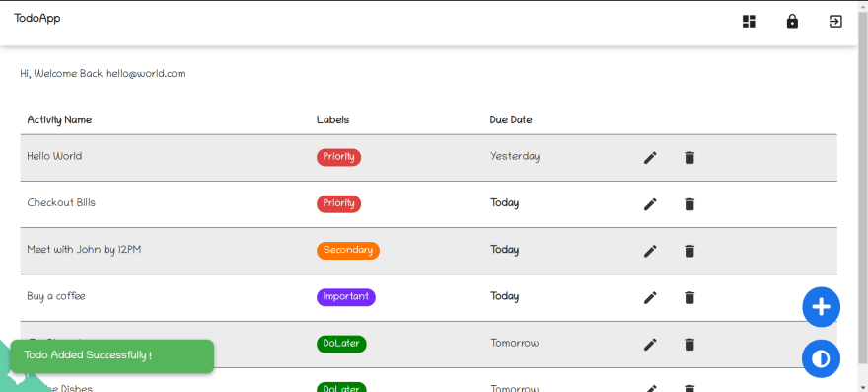
Task: Delete the Buy a coffee todo
Action: point(689,298)
